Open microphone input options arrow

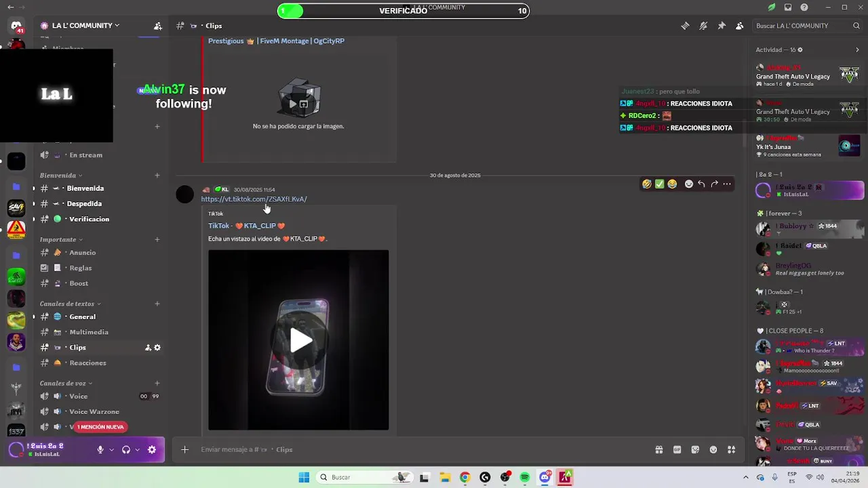click(x=111, y=449)
